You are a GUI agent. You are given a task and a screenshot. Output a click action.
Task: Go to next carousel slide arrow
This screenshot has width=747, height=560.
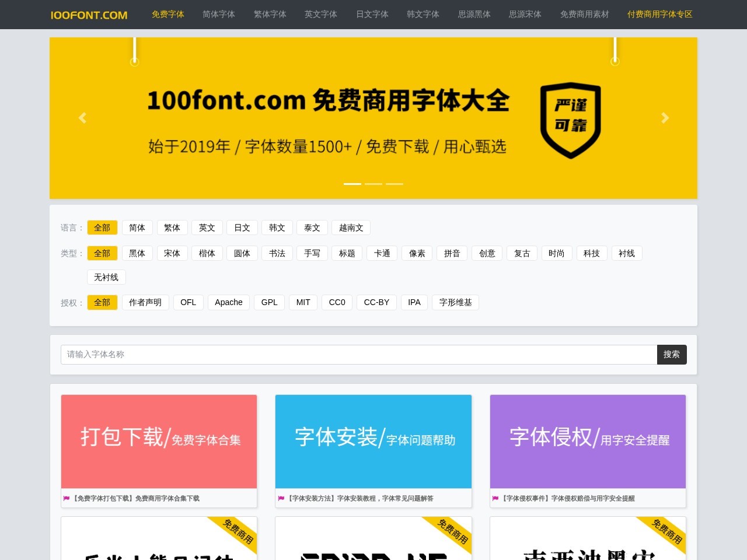click(x=665, y=118)
